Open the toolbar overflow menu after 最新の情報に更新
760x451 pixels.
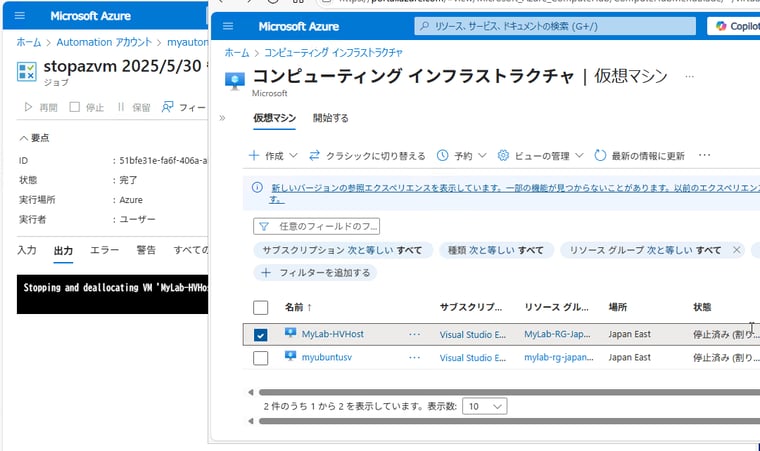pos(704,155)
